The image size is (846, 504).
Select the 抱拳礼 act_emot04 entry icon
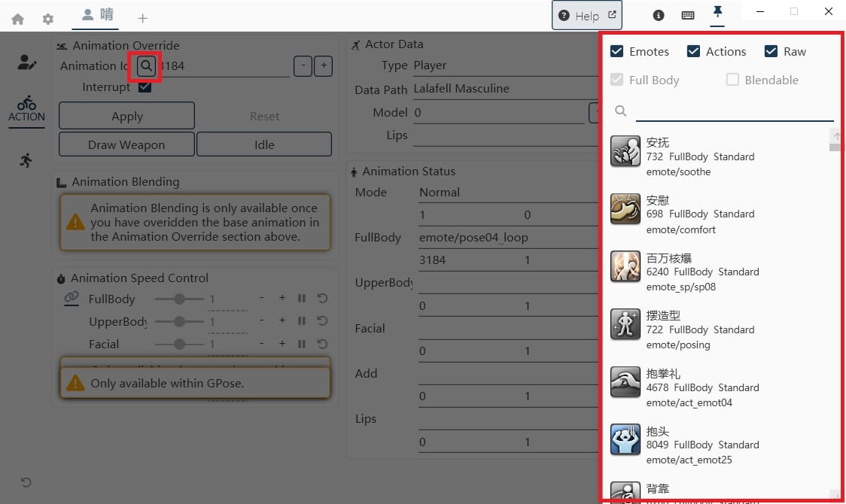point(625,381)
